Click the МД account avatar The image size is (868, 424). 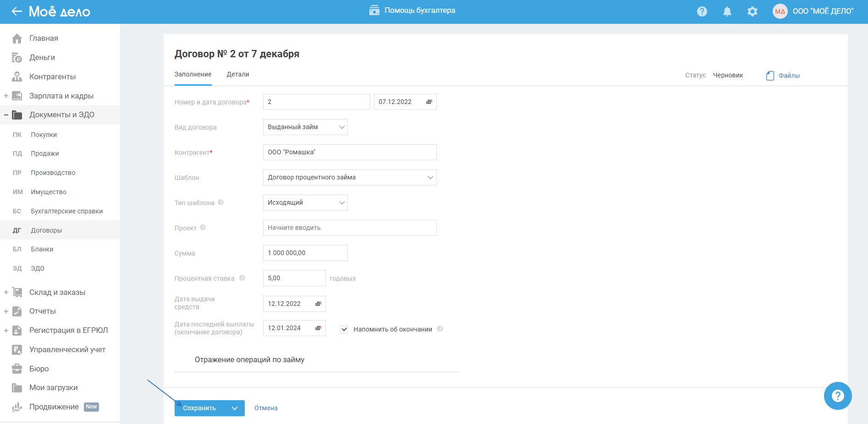(x=780, y=11)
